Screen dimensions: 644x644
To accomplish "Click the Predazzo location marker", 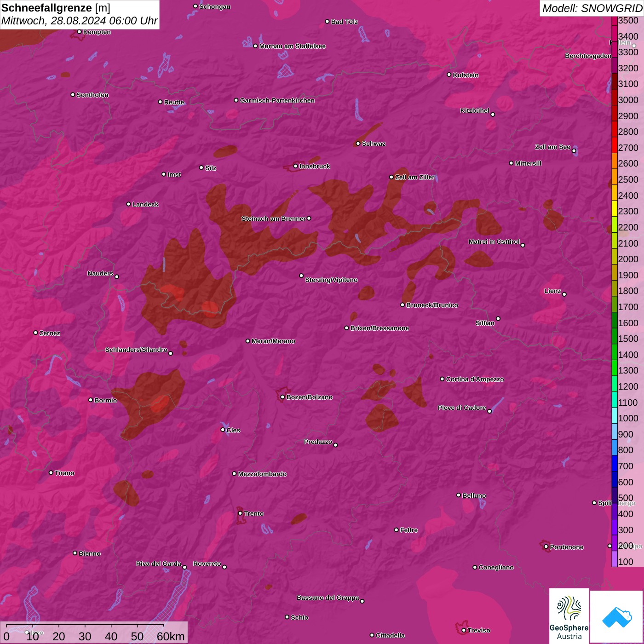I will pos(335,445).
